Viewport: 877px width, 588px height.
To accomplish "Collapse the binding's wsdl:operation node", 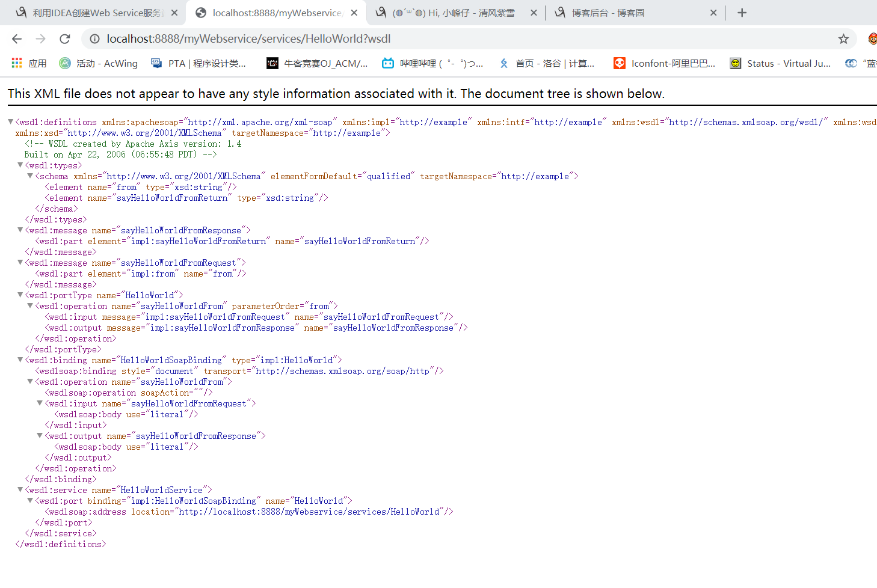I will [x=30, y=381].
